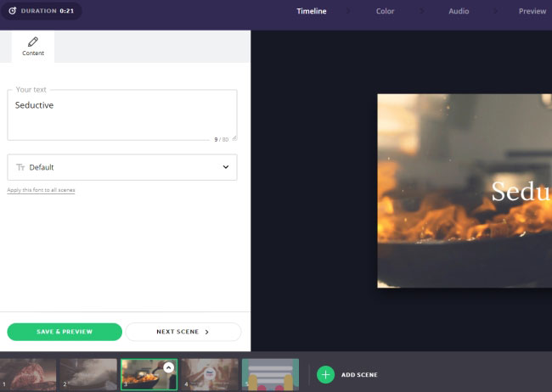Click the ADD SCENE label

[x=359, y=375]
